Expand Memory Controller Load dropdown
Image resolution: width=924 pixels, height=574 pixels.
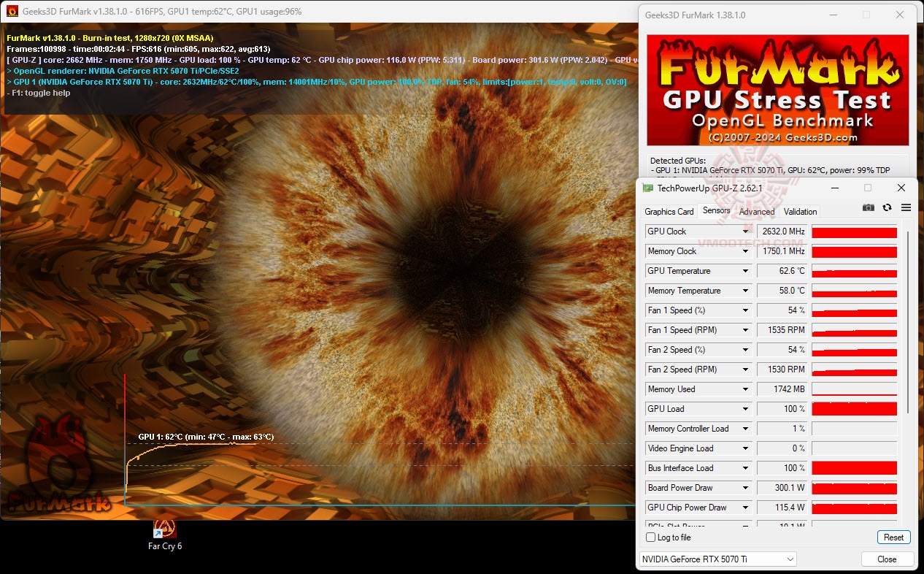745,429
